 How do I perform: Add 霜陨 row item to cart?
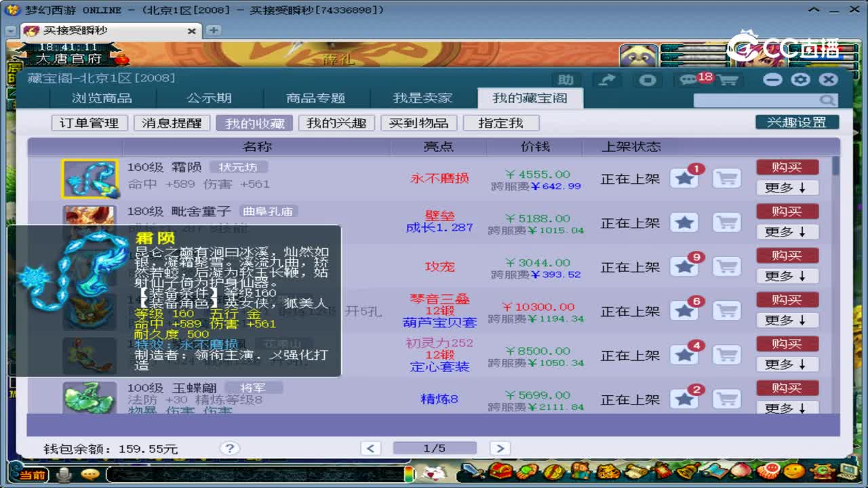coord(727,179)
